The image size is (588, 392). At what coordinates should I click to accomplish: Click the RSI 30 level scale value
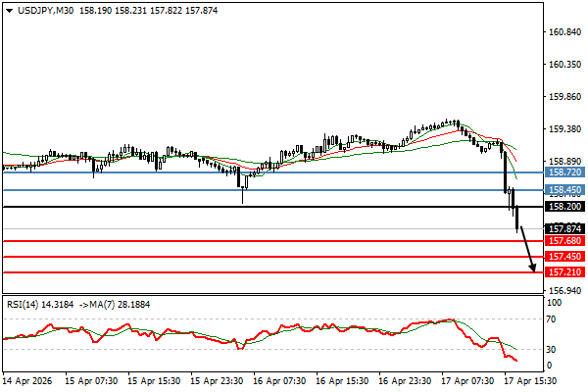click(x=553, y=349)
